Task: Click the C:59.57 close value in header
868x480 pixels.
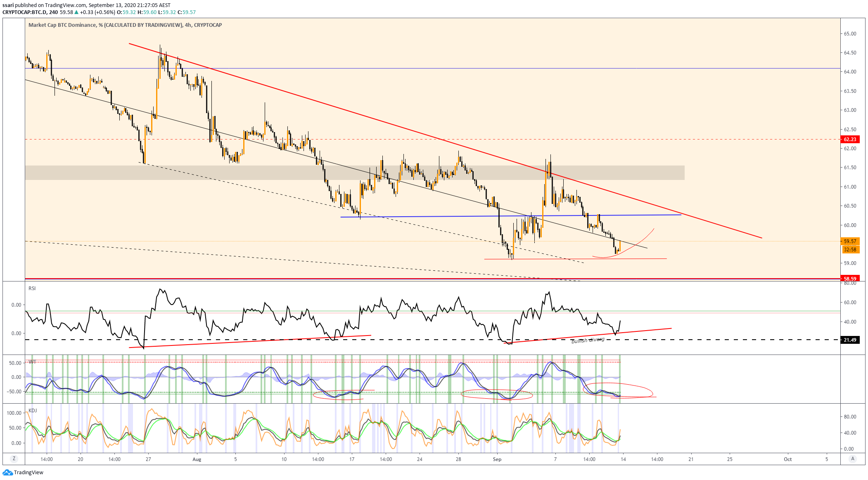Action: (x=187, y=12)
